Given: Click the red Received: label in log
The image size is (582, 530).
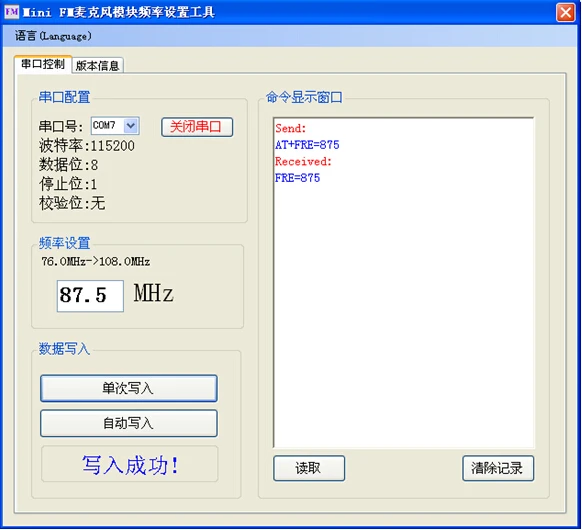Looking at the screenshot, I should (x=303, y=161).
